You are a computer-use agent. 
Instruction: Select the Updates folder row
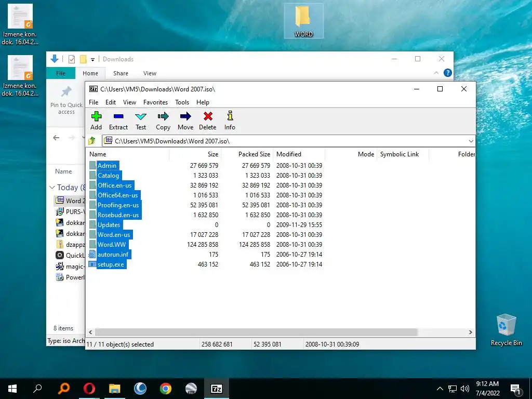point(109,224)
